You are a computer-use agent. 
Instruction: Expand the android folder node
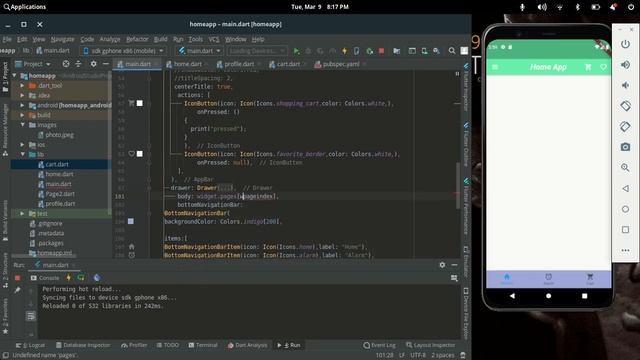[x=22, y=105]
